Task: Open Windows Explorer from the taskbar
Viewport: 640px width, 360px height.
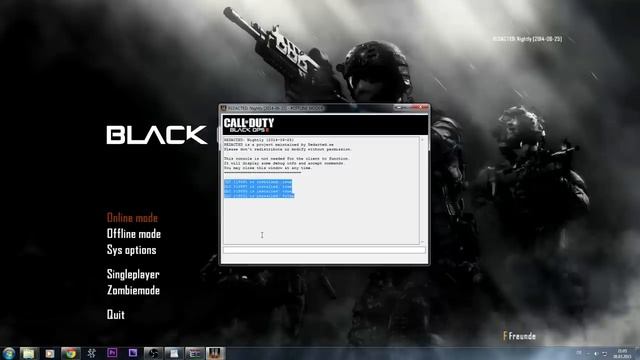Action: 29,353
